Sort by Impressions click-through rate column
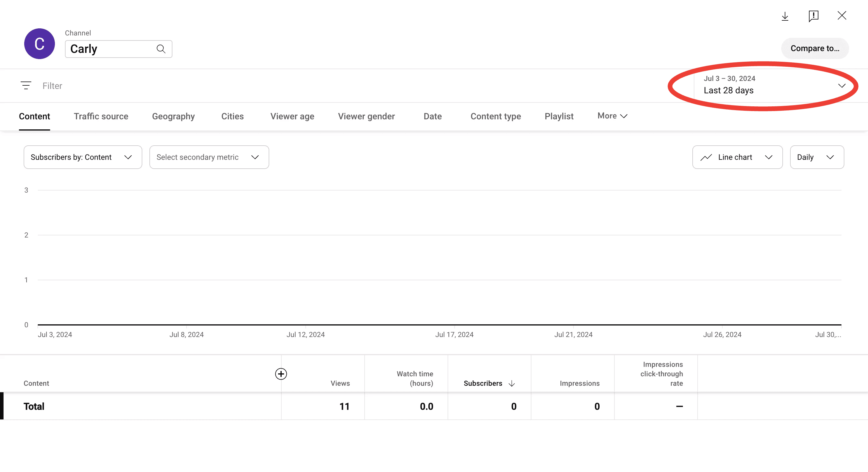The image size is (868, 472). (x=661, y=374)
